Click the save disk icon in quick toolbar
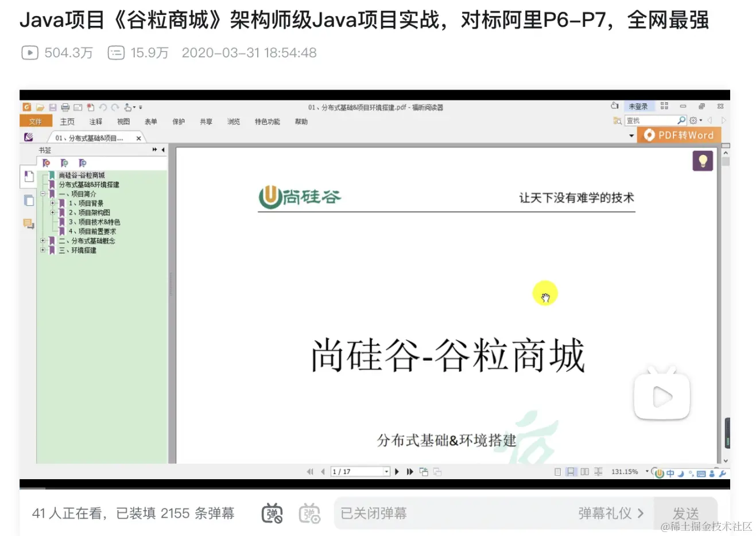The height and width of the screenshot is (536, 756). pyautogui.click(x=53, y=107)
